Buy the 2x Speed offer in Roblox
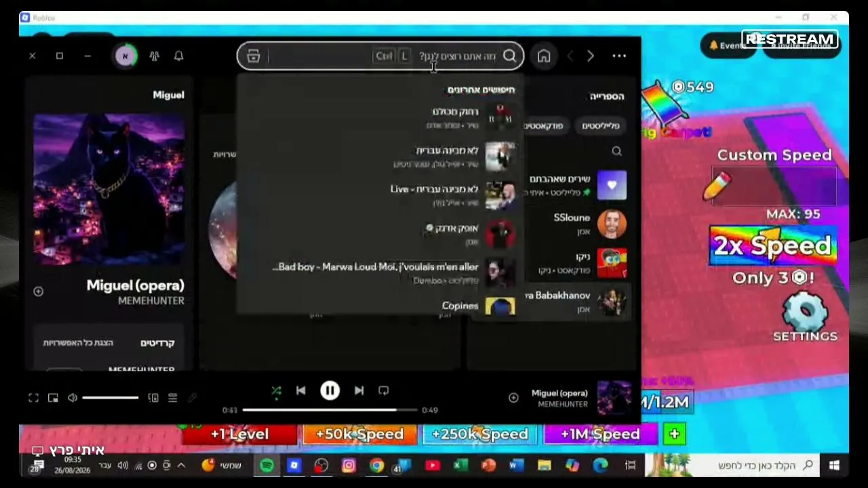The height and width of the screenshot is (488, 868). 773,246
